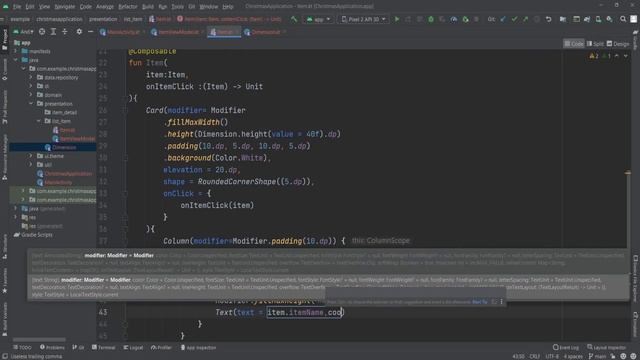Expand the domain package
The height and width of the screenshot is (360, 640).
coord(31,95)
